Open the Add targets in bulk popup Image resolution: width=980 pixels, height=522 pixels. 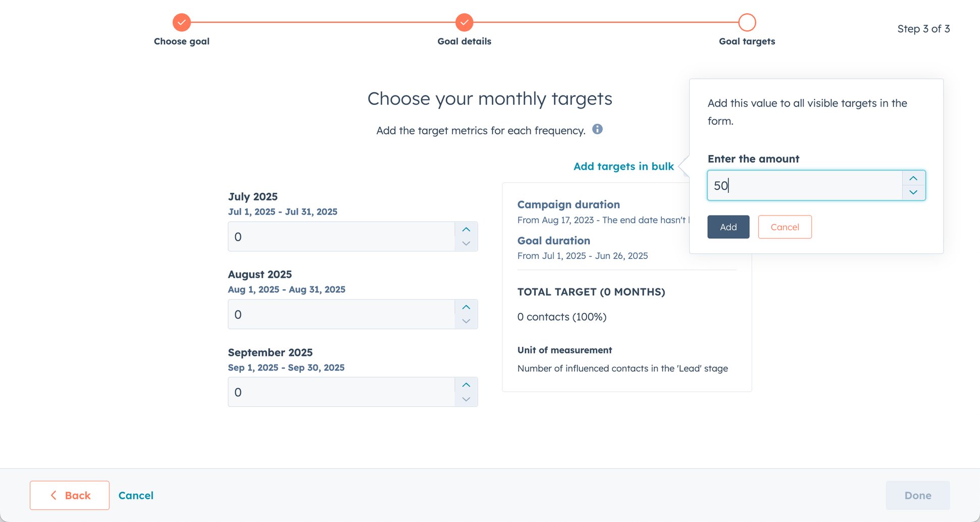click(623, 166)
